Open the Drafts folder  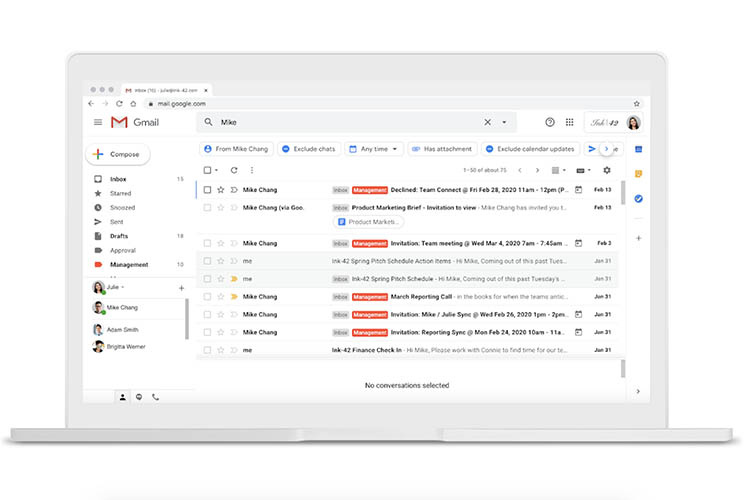point(119,236)
